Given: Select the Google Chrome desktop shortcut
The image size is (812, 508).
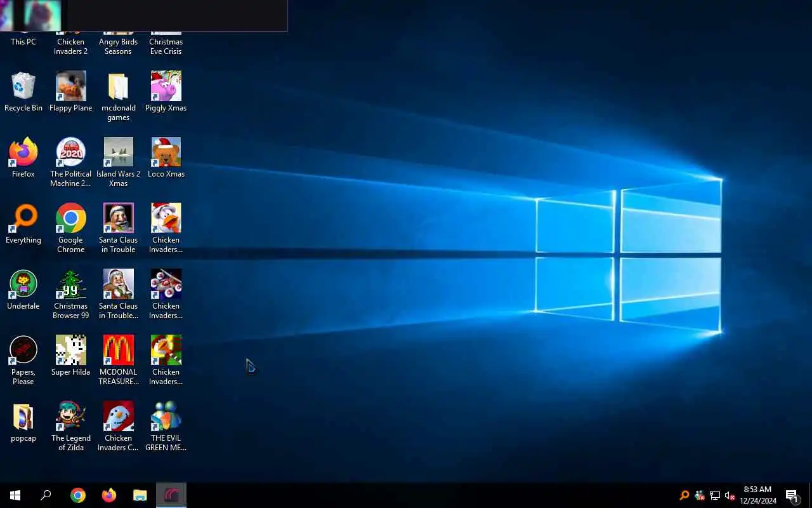Looking at the screenshot, I should (x=70, y=229).
